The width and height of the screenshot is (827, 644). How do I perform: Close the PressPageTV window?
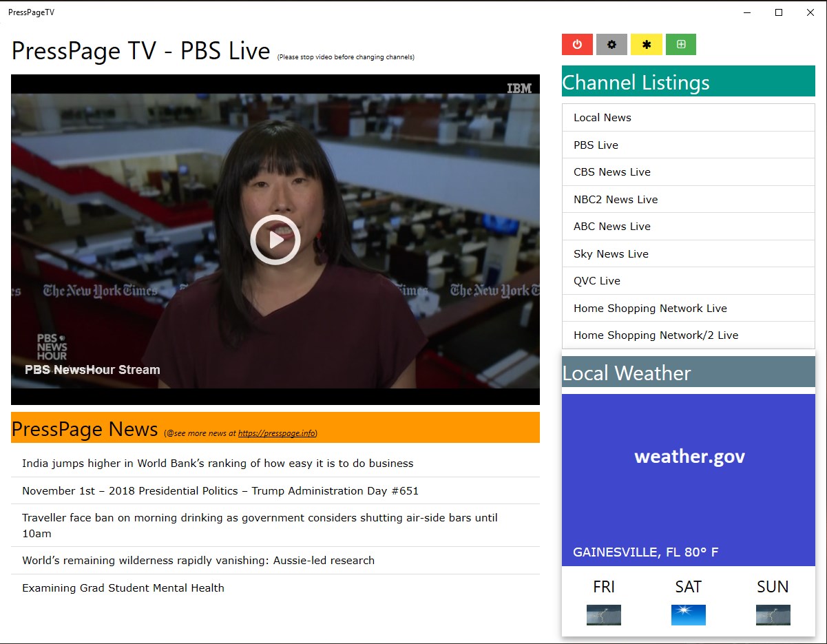tap(810, 12)
